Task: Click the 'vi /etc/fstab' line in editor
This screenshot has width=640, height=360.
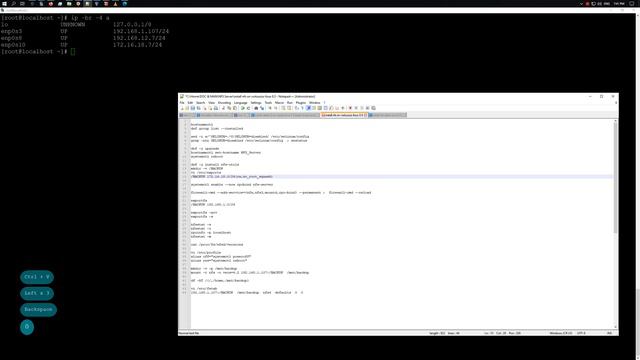Action: (204, 289)
